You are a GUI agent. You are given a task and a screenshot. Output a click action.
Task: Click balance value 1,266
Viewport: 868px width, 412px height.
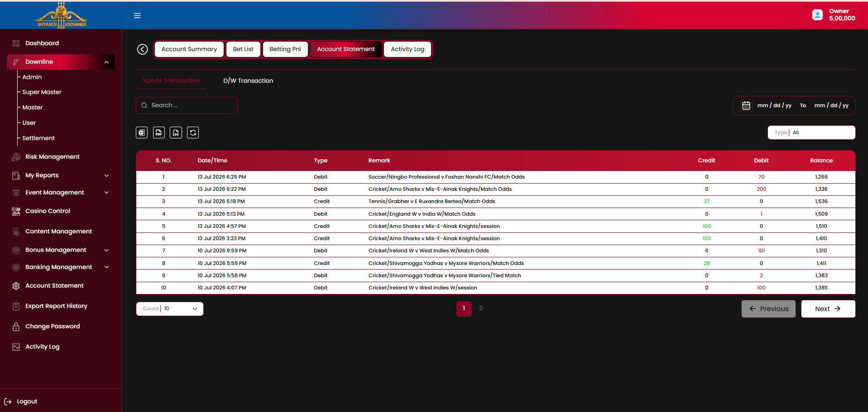click(x=821, y=177)
